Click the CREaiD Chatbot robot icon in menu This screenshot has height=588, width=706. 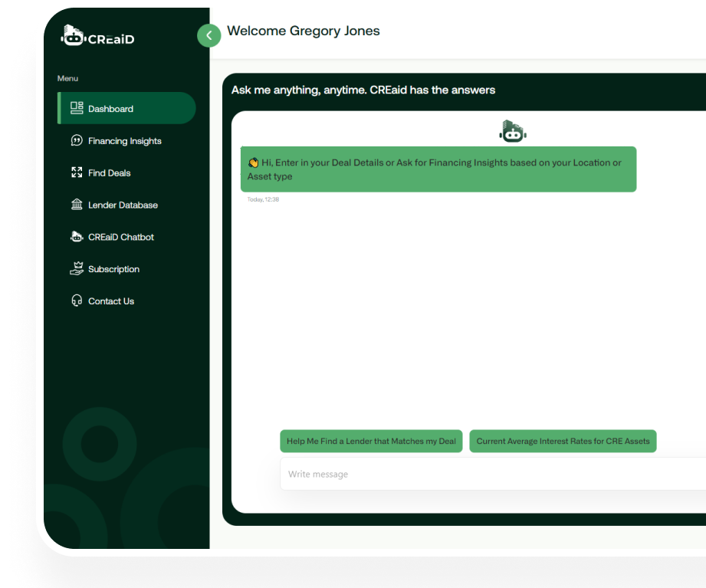pos(77,236)
